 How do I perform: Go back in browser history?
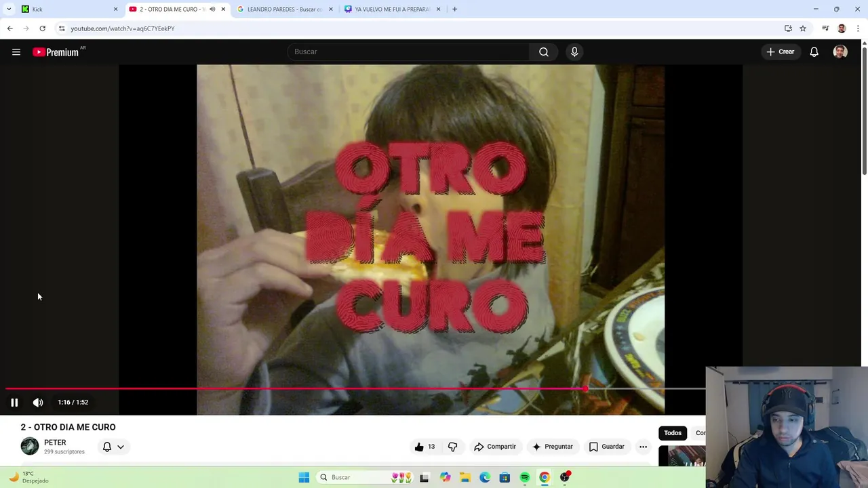9,28
